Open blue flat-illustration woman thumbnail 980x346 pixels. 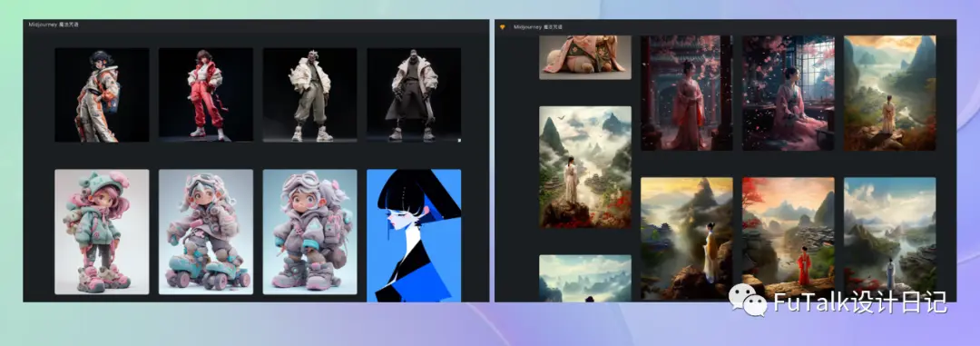pyautogui.click(x=414, y=235)
